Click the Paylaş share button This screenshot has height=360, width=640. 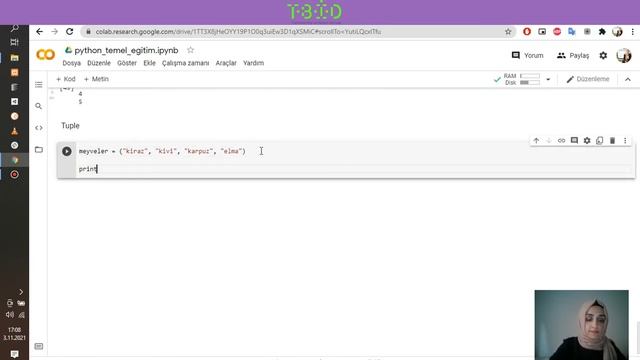(573, 55)
